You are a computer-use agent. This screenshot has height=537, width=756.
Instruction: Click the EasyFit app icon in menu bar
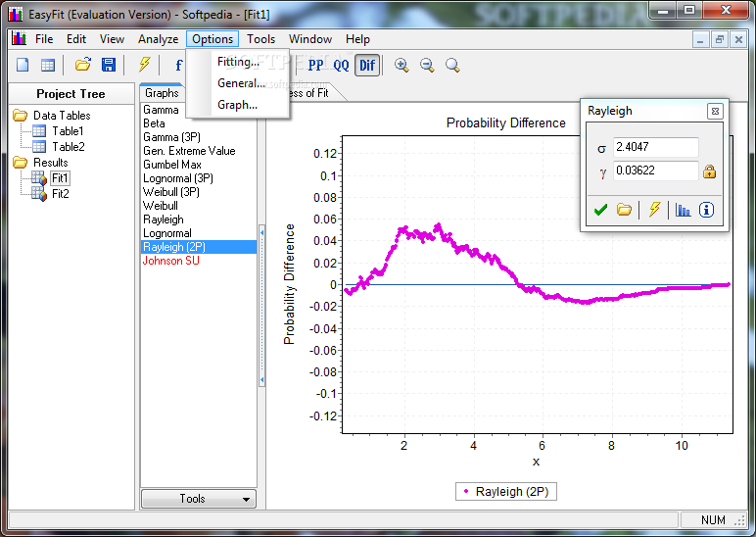[x=19, y=38]
